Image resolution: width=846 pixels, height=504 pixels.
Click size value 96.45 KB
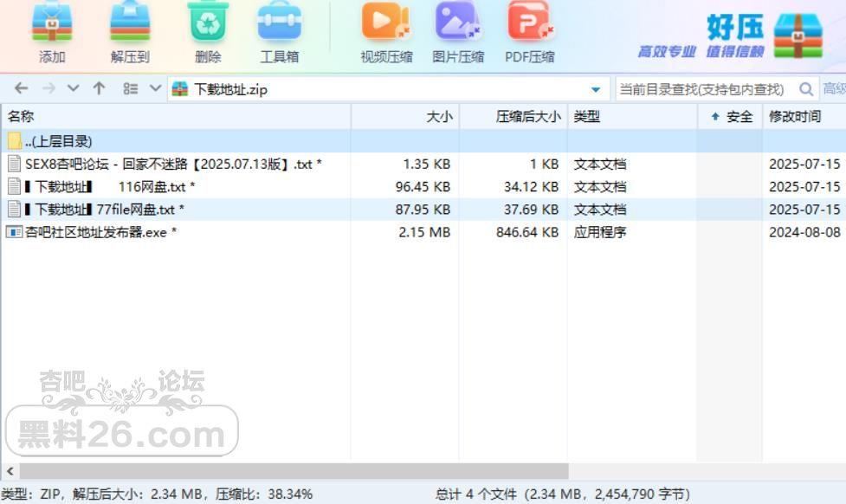[x=423, y=187]
